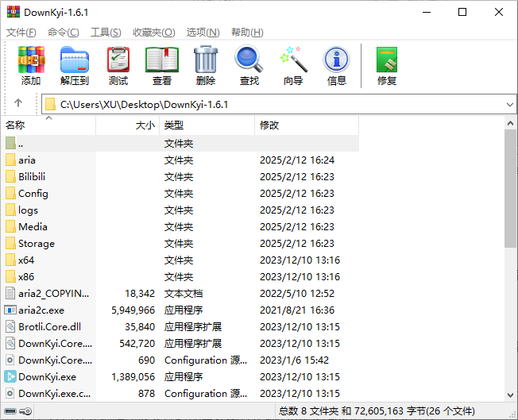Select the aria2_COPYIN... text file icon
The image size is (518, 420).
pos(10,293)
